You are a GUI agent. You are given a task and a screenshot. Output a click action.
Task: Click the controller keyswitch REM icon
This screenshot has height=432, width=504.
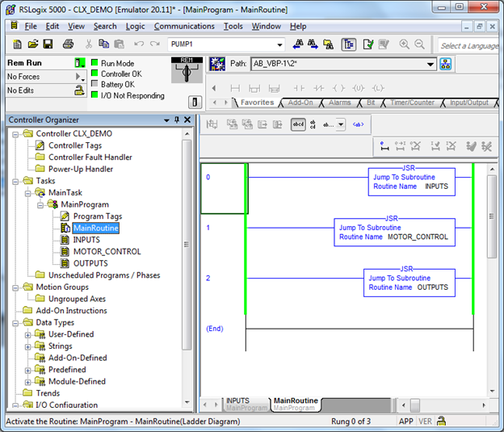pyautogui.click(x=187, y=72)
